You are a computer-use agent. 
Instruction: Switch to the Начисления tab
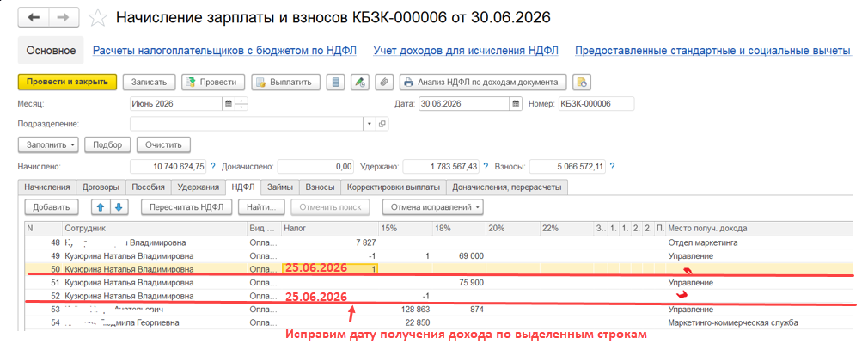click(47, 187)
